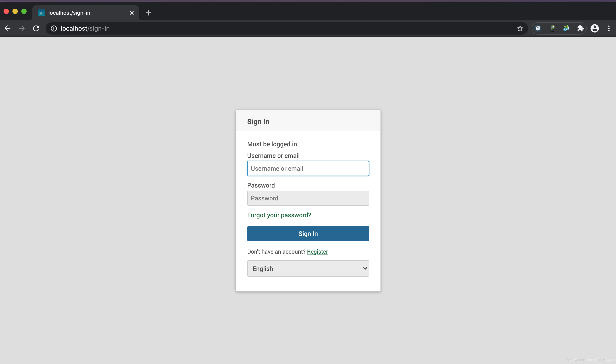Focus the Username or email field
This screenshot has height=364, width=616.
(308, 168)
